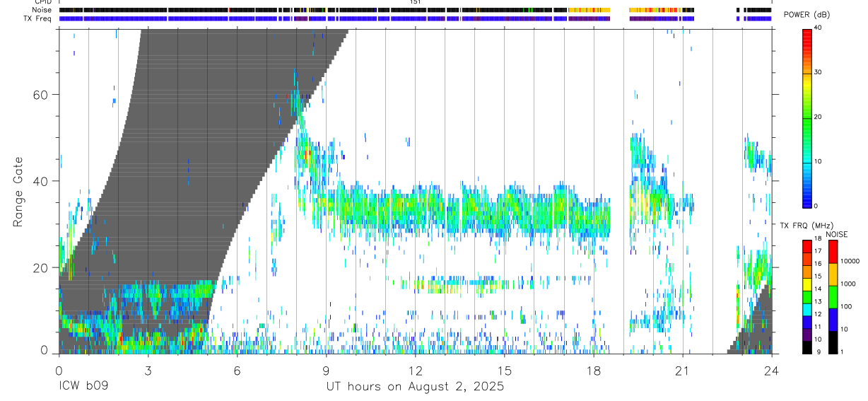Click "UT hours on August 2, 2025" label
Viewport: 868px width, 401px height.
coord(415,387)
